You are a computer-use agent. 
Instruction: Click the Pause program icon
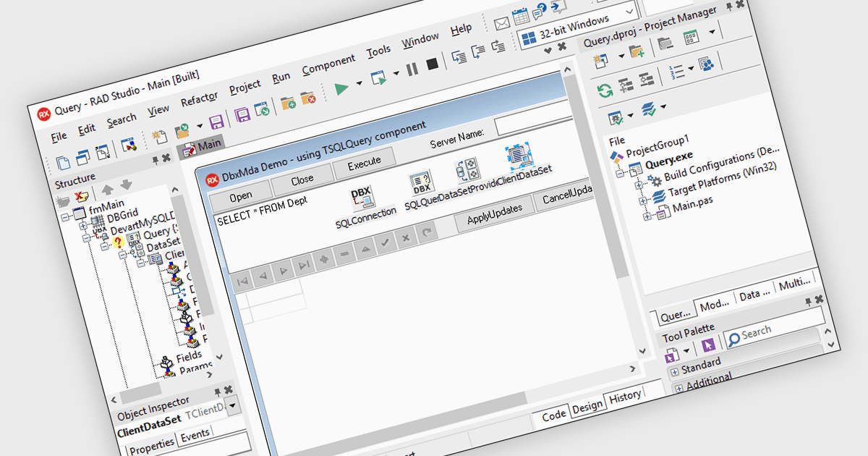(x=412, y=70)
